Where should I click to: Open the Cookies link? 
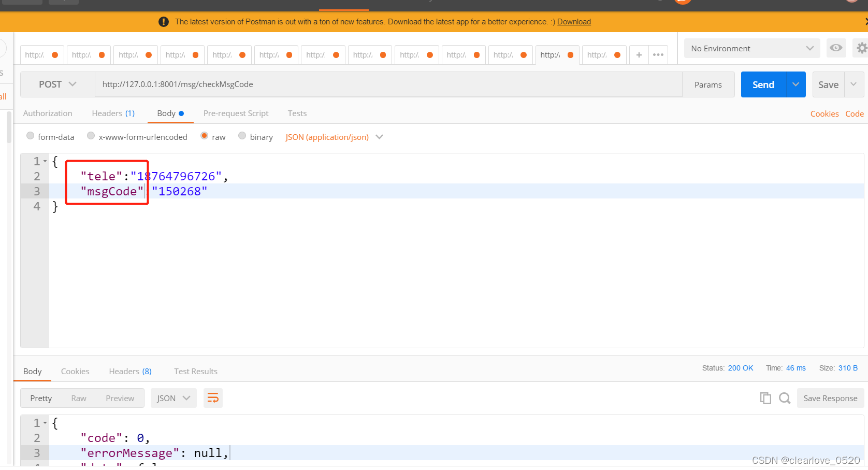pos(824,113)
